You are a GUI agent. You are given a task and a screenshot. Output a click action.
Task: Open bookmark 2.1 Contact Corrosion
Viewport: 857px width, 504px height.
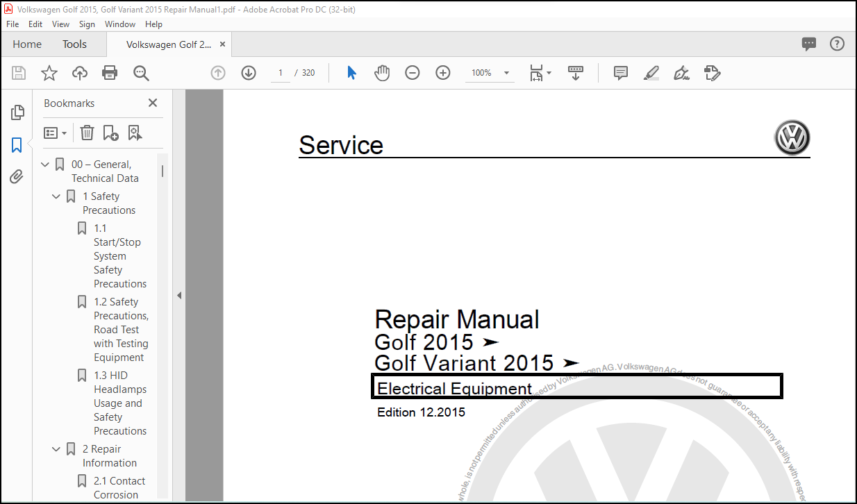tap(119, 488)
